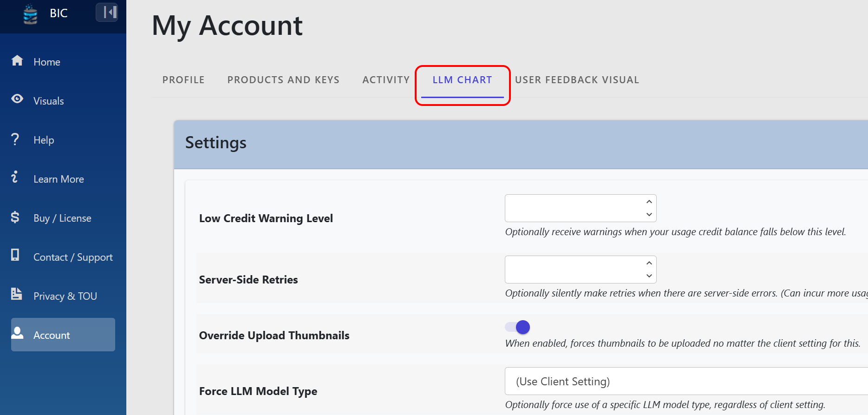Collapse the sidebar using the toggle icon
868x415 pixels.
pyautogui.click(x=107, y=12)
